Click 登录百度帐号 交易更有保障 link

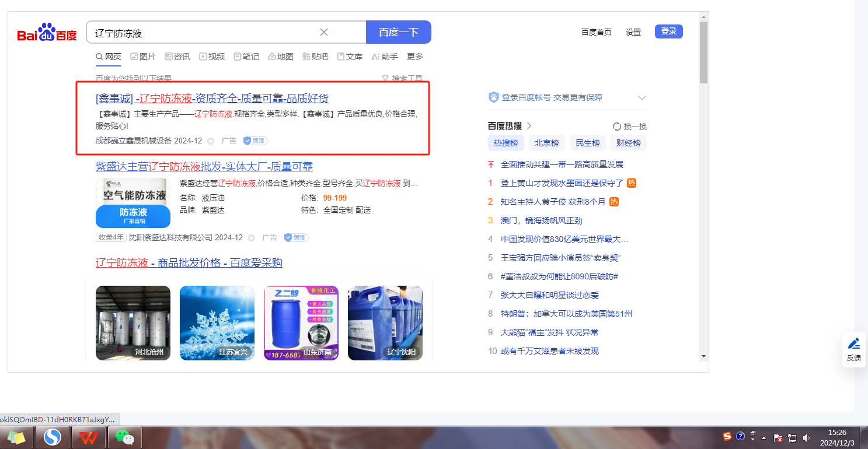point(552,97)
